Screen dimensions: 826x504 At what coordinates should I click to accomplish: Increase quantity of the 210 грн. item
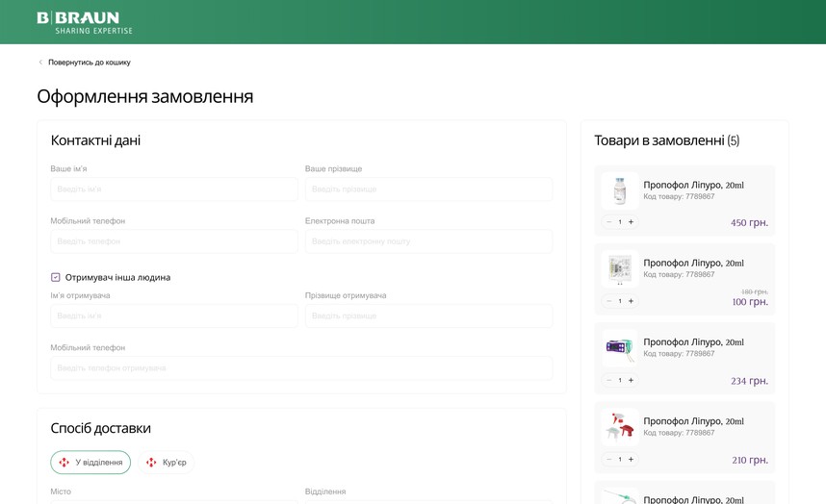632,460
